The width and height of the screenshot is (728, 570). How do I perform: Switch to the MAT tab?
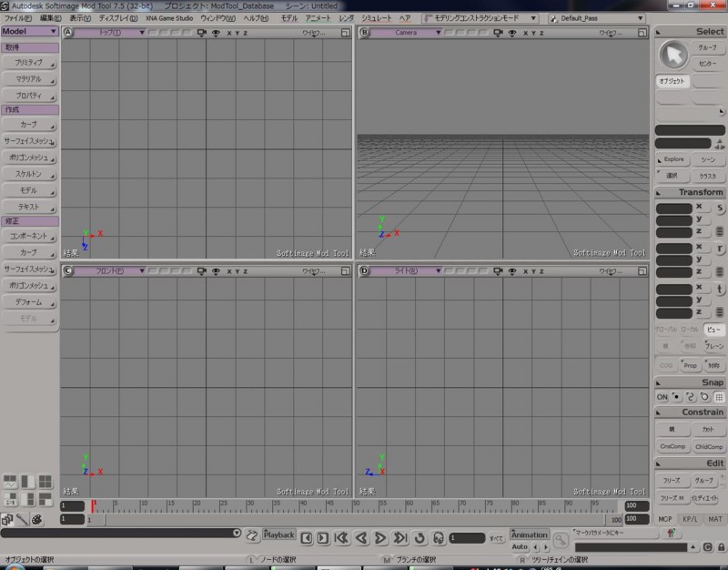(715, 519)
